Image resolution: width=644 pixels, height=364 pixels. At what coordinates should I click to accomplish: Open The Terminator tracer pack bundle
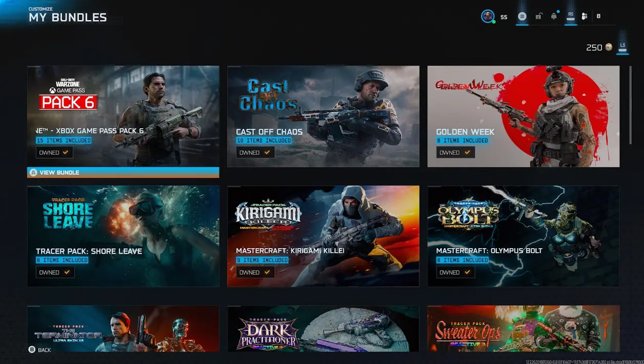coord(123,329)
